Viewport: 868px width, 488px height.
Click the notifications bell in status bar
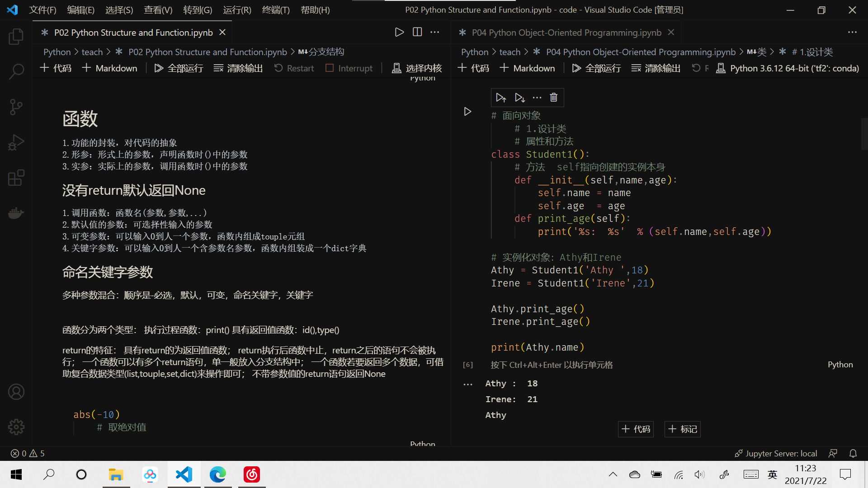pyautogui.click(x=853, y=453)
